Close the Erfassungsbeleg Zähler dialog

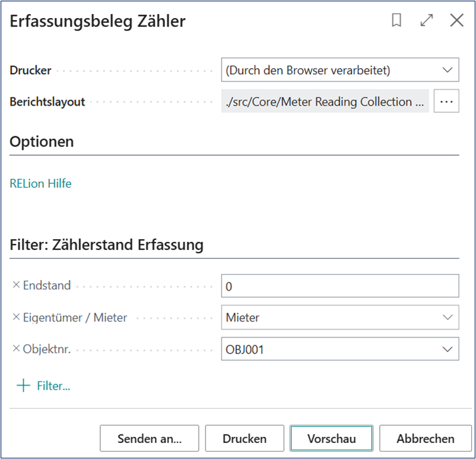457,21
